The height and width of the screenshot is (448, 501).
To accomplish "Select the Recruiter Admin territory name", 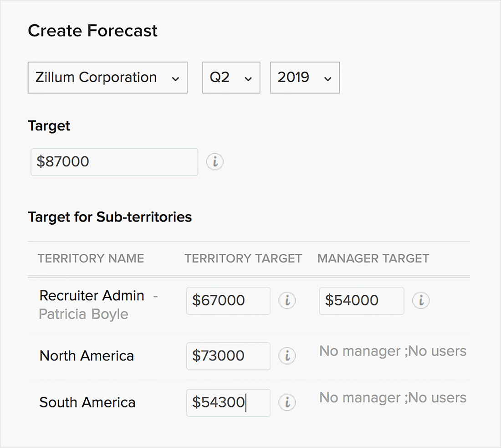I will 92,295.
